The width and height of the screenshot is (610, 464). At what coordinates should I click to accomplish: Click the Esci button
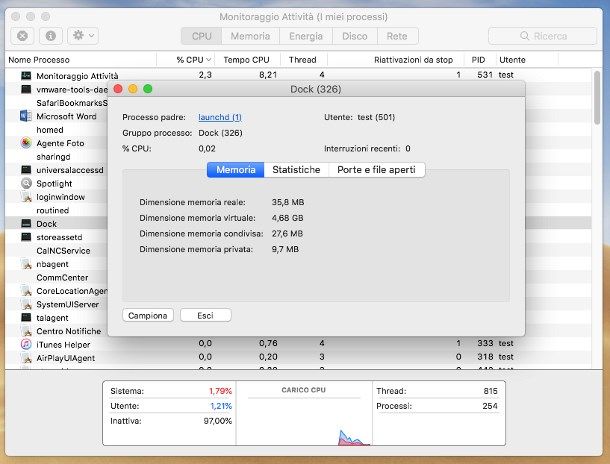point(205,315)
